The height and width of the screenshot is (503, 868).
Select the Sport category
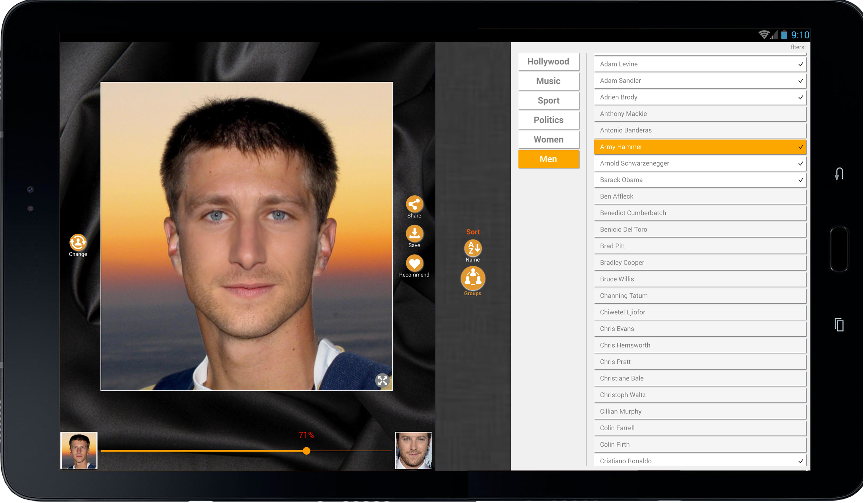(x=549, y=101)
